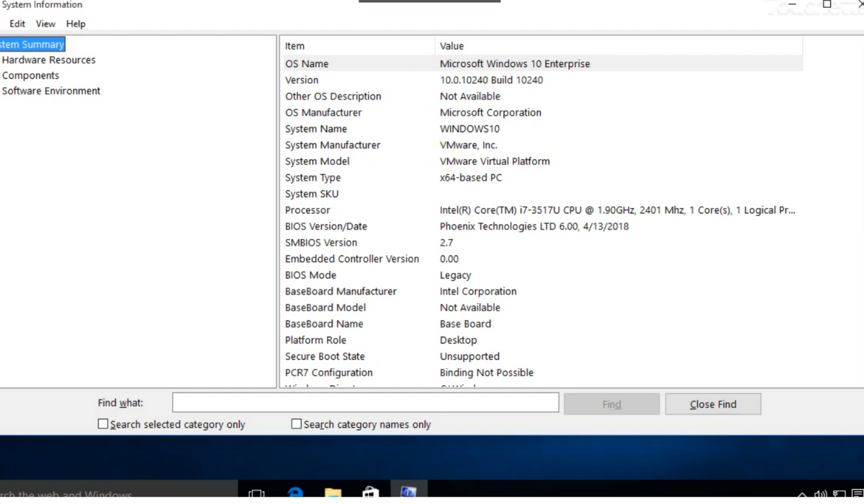Viewport: 864px width, 504px height.
Task: Click the Intel Core i7-3517U value
Action: 618,210
